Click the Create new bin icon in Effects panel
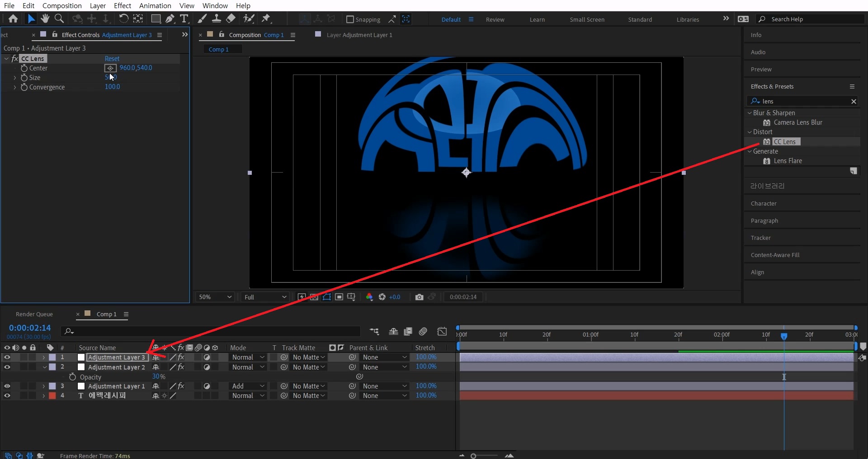This screenshot has width=868, height=459. [853, 171]
